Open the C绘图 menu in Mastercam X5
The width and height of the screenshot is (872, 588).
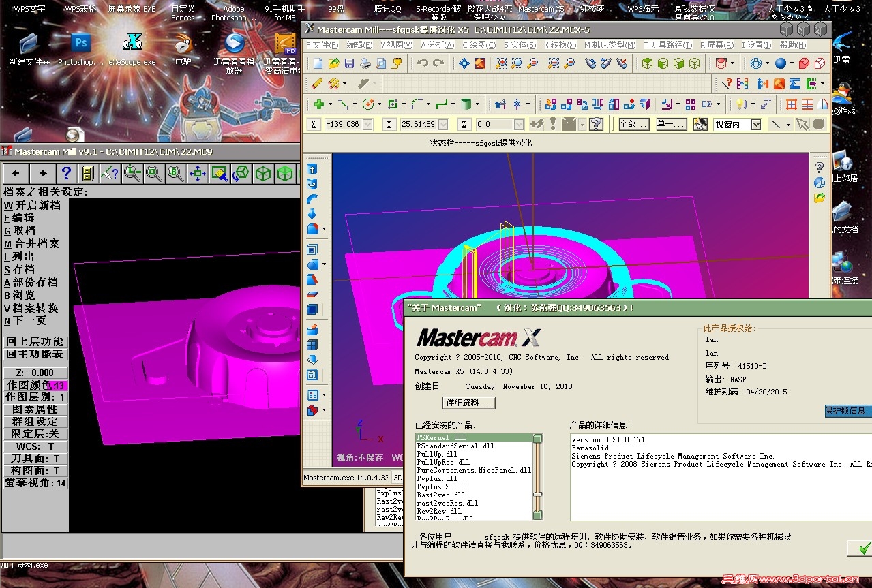[x=479, y=45]
